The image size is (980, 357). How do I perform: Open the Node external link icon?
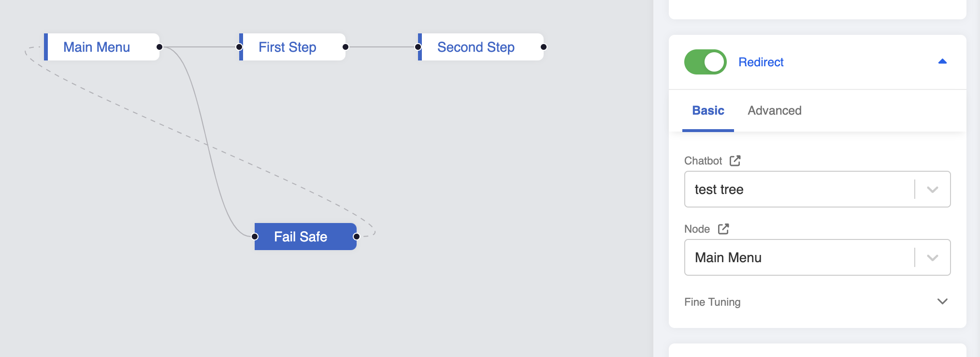pos(723,229)
